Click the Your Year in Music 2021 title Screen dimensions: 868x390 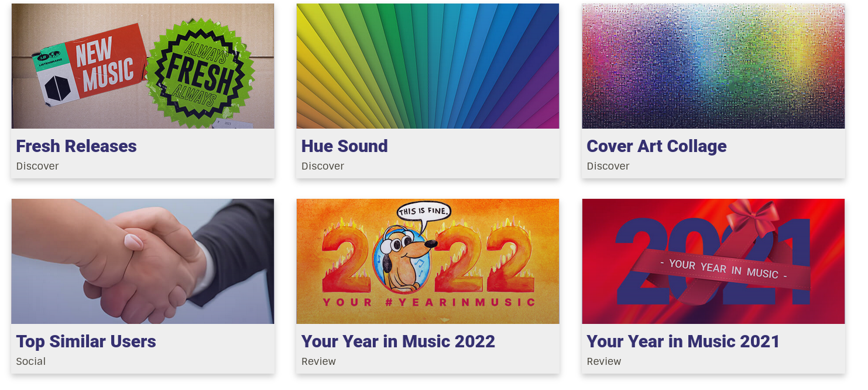coord(683,341)
